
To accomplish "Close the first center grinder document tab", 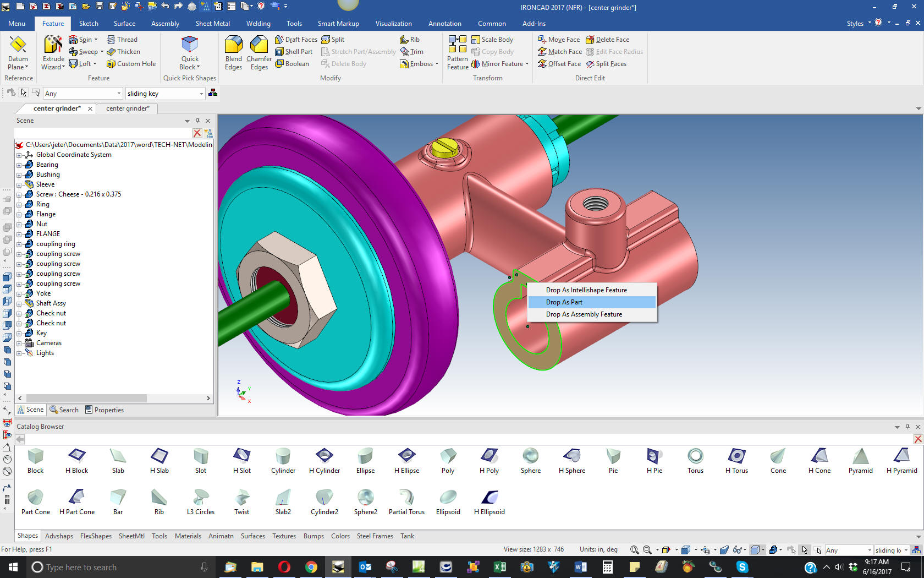I will [90, 108].
